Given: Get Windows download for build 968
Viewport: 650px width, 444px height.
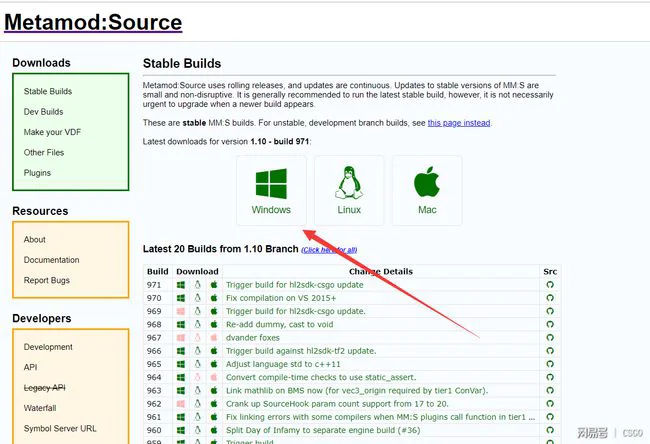Looking at the screenshot, I should (x=181, y=325).
